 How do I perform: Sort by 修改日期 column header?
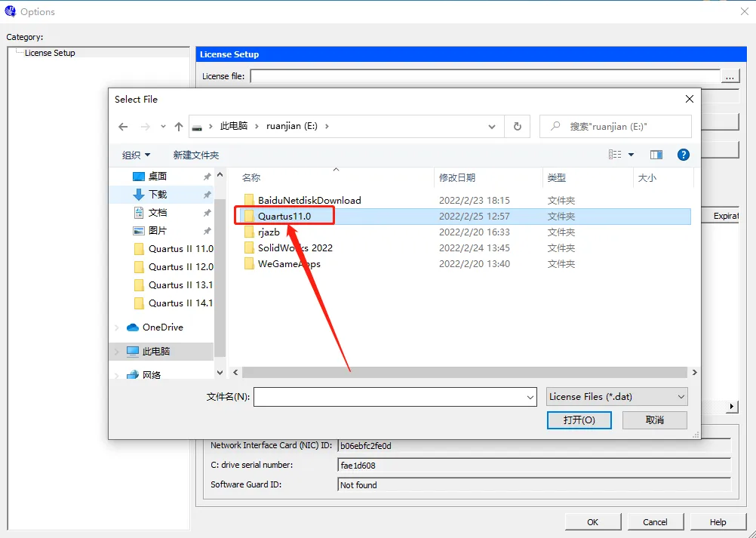pyautogui.click(x=456, y=178)
